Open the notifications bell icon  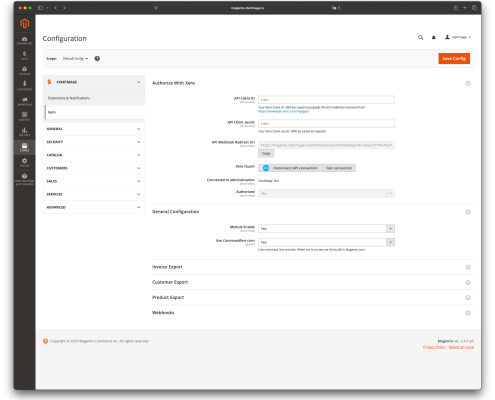(434, 37)
